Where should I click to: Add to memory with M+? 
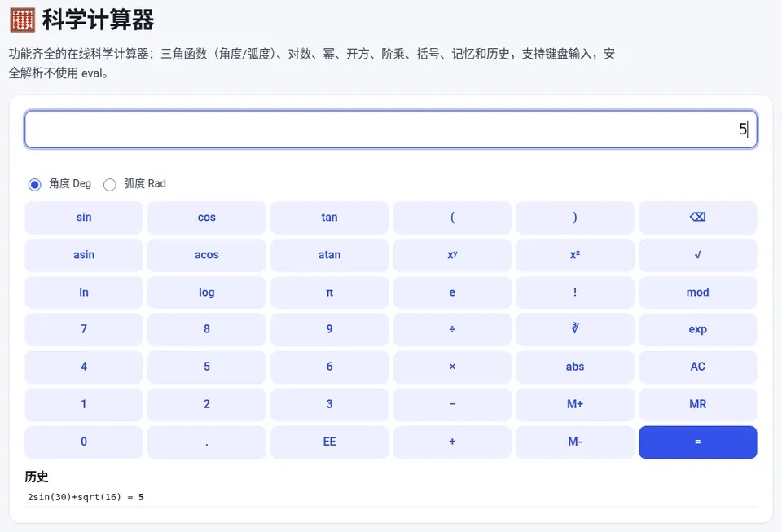[574, 404]
